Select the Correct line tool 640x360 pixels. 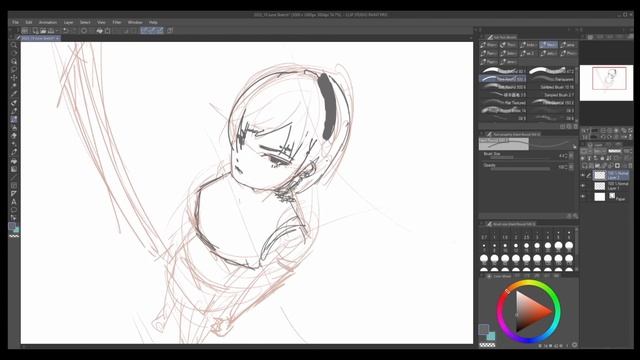(x=14, y=218)
